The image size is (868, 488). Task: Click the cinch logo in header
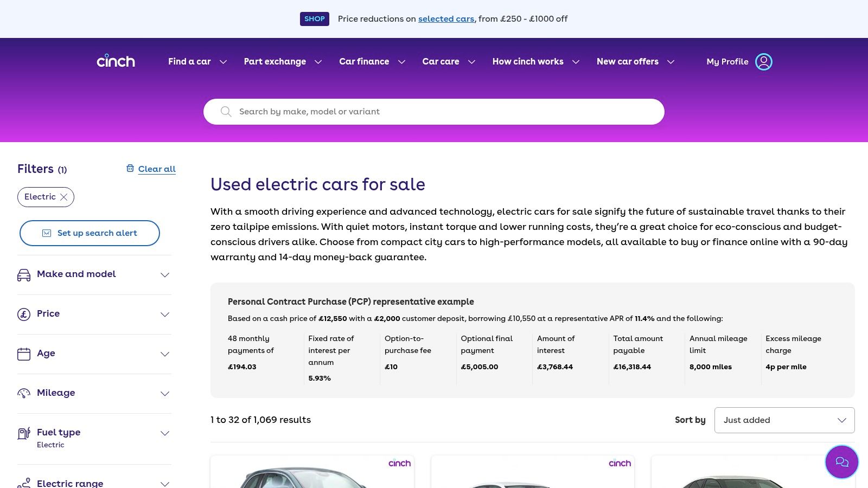point(116,61)
